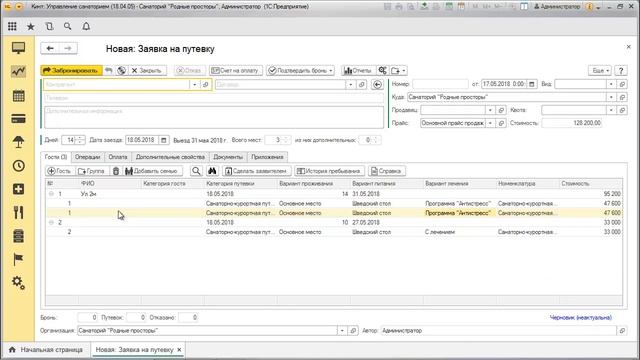
Task: Open the Контрагент dropdown list
Action: coord(195,84)
